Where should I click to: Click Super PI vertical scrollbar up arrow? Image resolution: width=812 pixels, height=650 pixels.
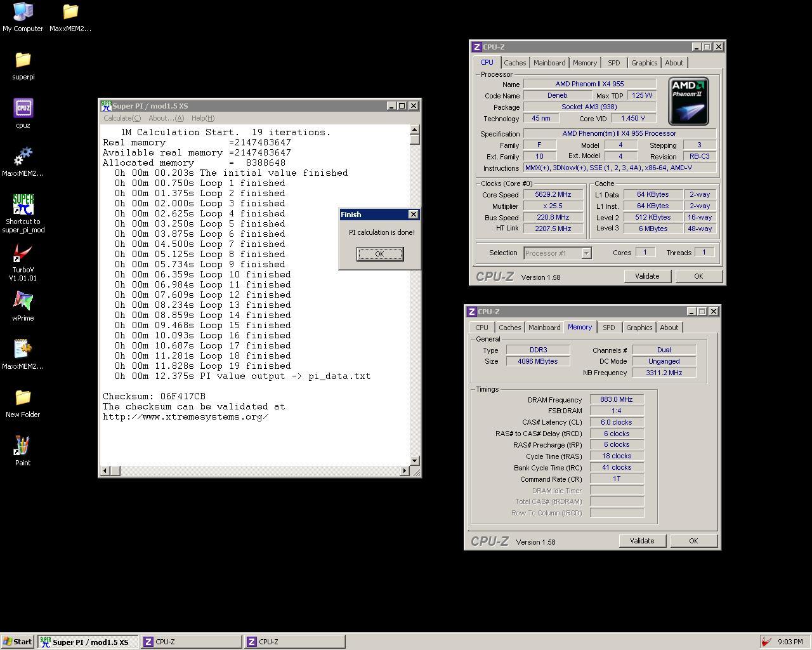(x=415, y=129)
